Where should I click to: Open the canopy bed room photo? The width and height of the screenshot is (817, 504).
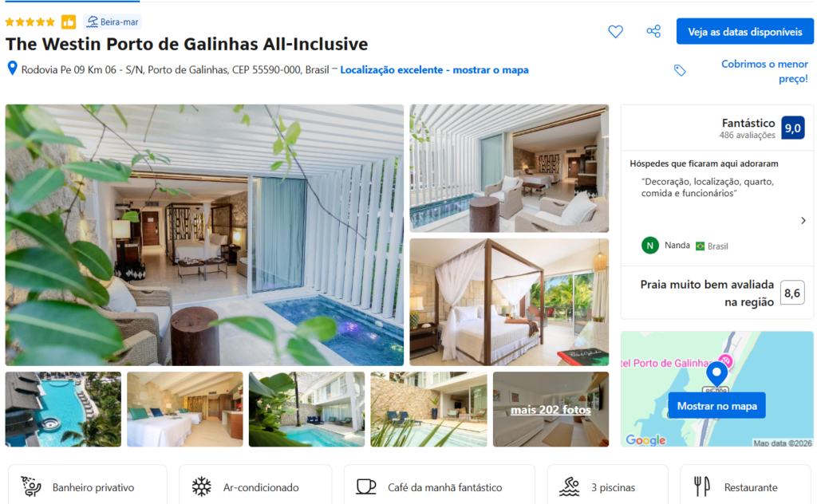(x=509, y=302)
